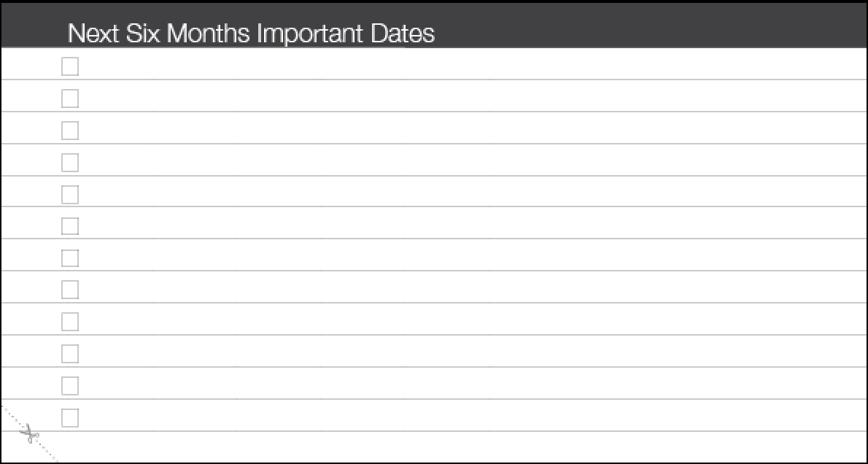This screenshot has width=868, height=464.
Task: Check the fifth row's checkbox
Action: 70,194
